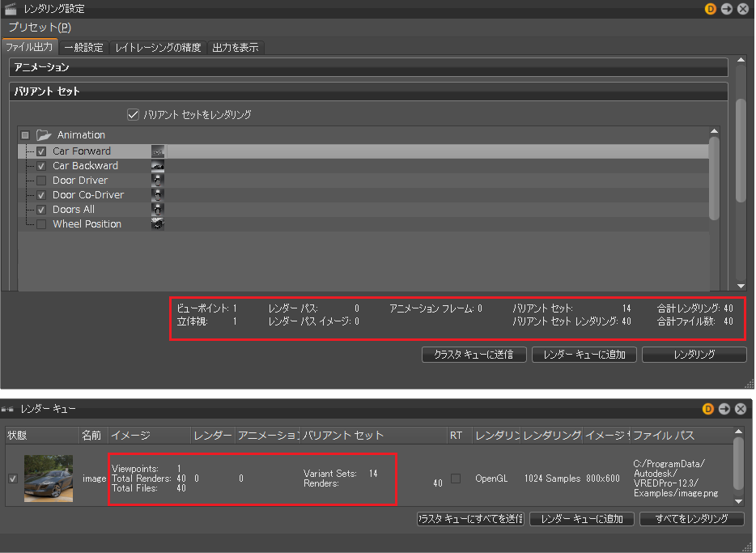Screen dimensions: 756x553
Task: Close the render settings window
Action: pyautogui.click(x=743, y=9)
